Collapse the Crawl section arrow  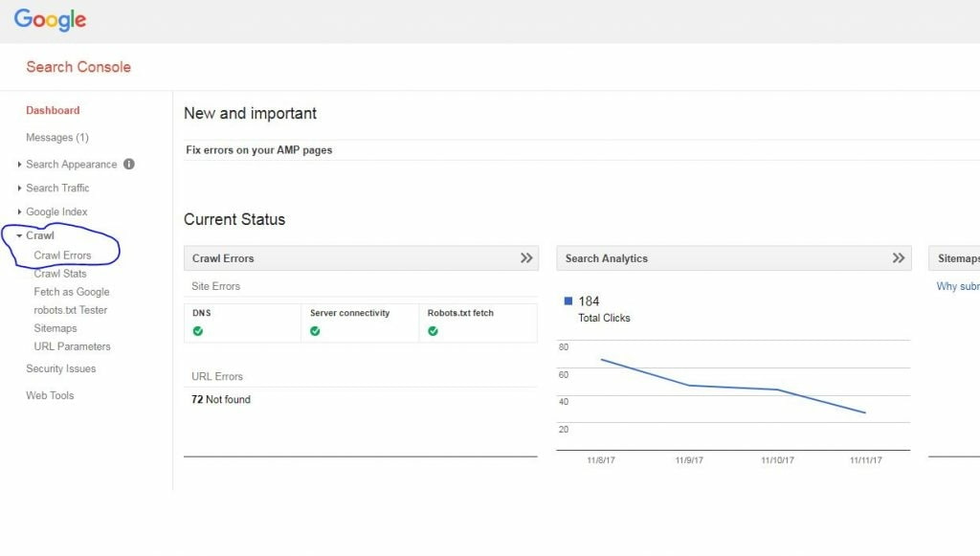tap(19, 235)
